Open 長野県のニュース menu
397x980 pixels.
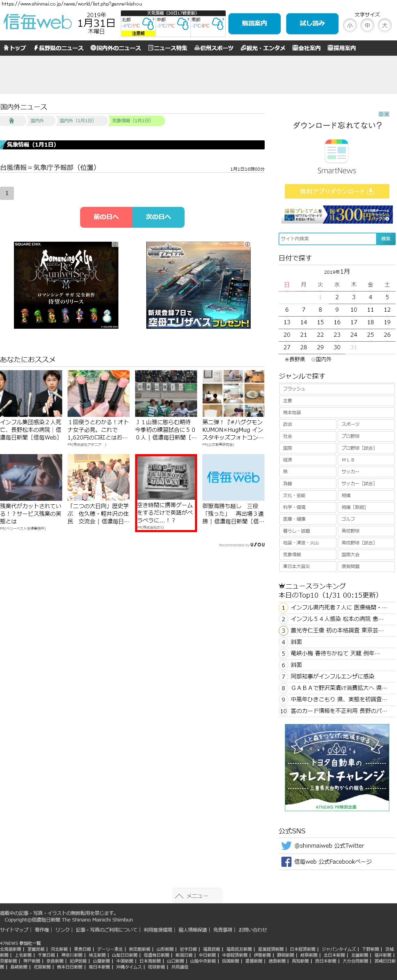[x=59, y=48]
